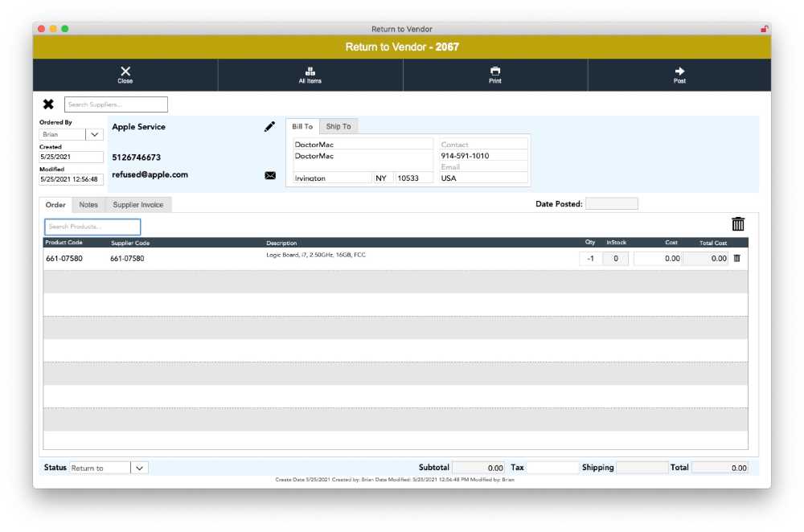Image resolution: width=804 pixels, height=532 pixels.
Task: Open the Notes tab
Action: [x=88, y=204]
